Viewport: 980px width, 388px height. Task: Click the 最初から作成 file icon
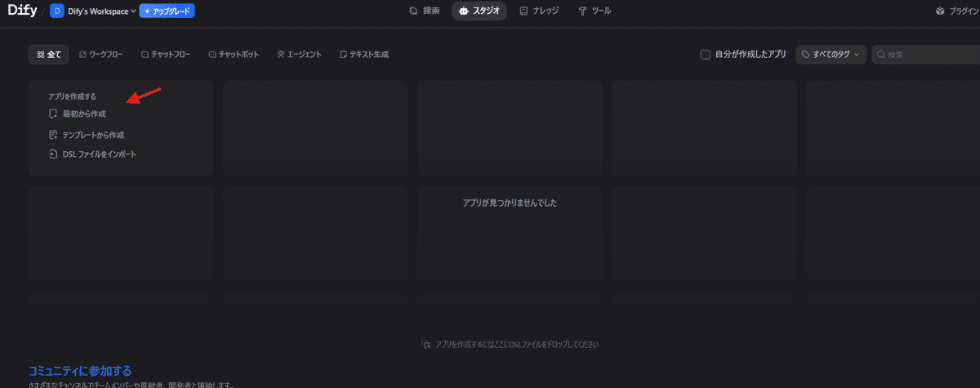pyautogui.click(x=54, y=114)
